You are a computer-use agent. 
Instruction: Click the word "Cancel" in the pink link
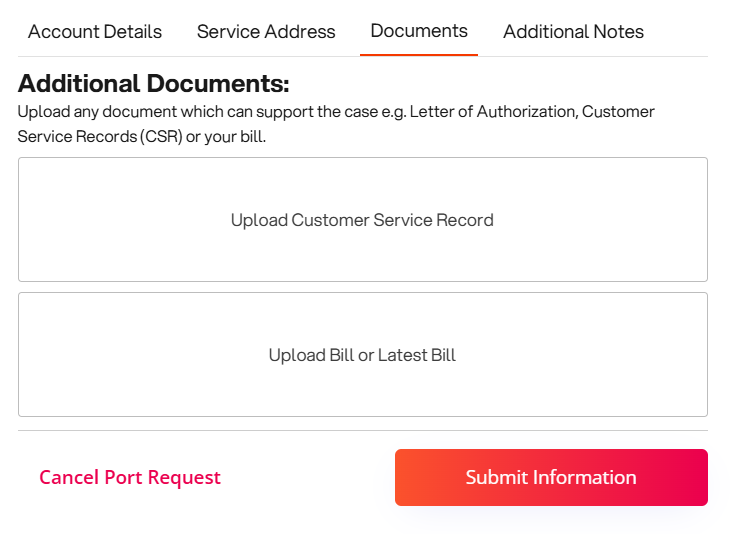(69, 478)
